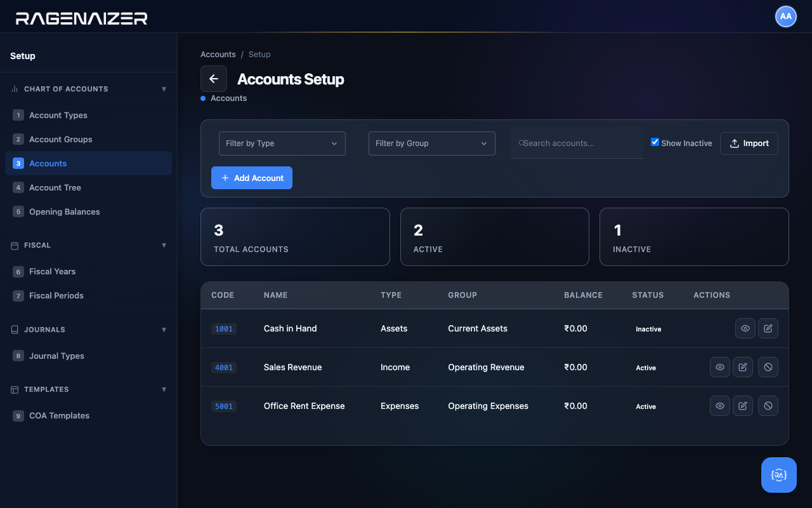The width and height of the screenshot is (812, 508).
Task: Collapse the Fiscal section arrow
Action: pyautogui.click(x=164, y=245)
